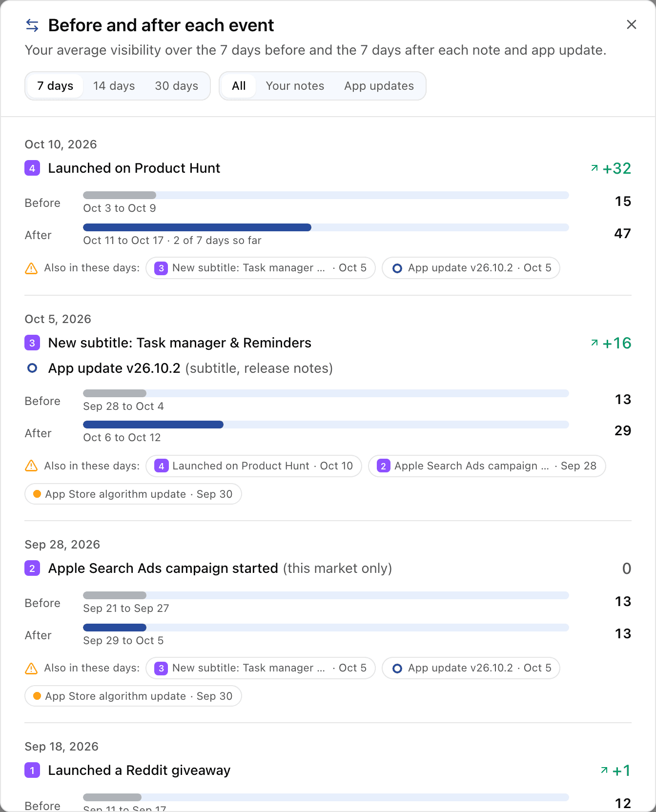Image resolution: width=656 pixels, height=812 pixels.
Task: Click the Launched on Product Hunt event heading
Action: pos(134,168)
